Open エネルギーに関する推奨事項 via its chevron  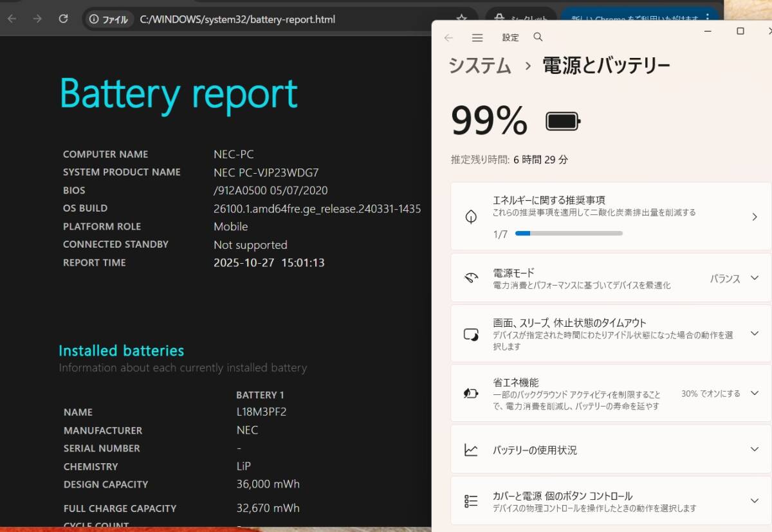click(756, 216)
